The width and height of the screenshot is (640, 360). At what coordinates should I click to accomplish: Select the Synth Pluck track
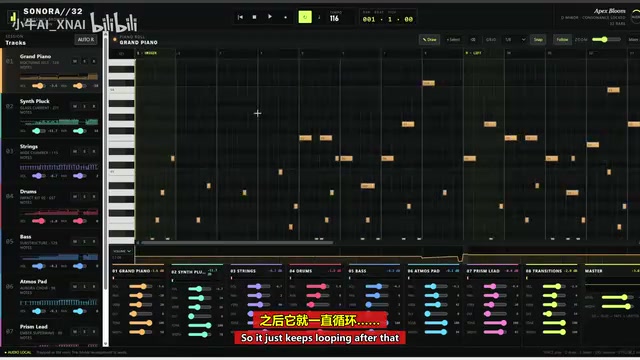51,116
